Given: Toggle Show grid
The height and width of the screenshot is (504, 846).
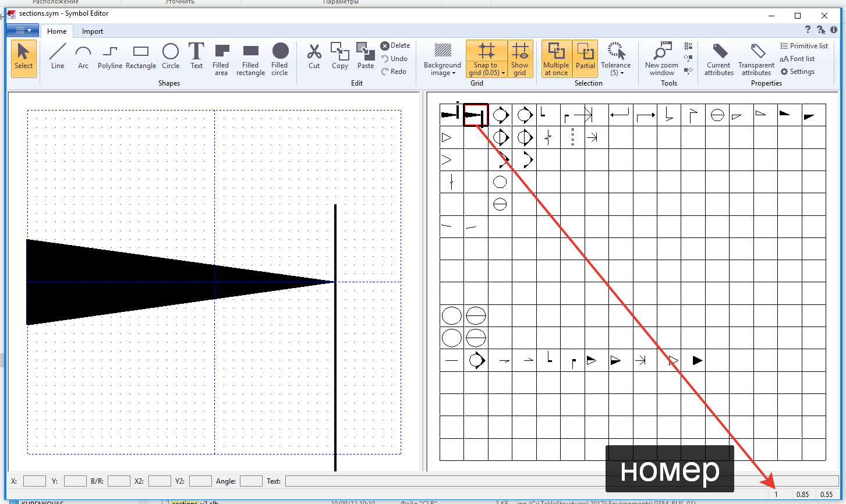Looking at the screenshot, I should 520,59.
